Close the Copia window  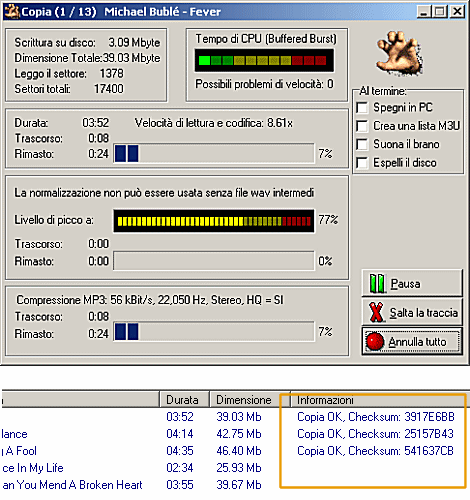(457, 12)
